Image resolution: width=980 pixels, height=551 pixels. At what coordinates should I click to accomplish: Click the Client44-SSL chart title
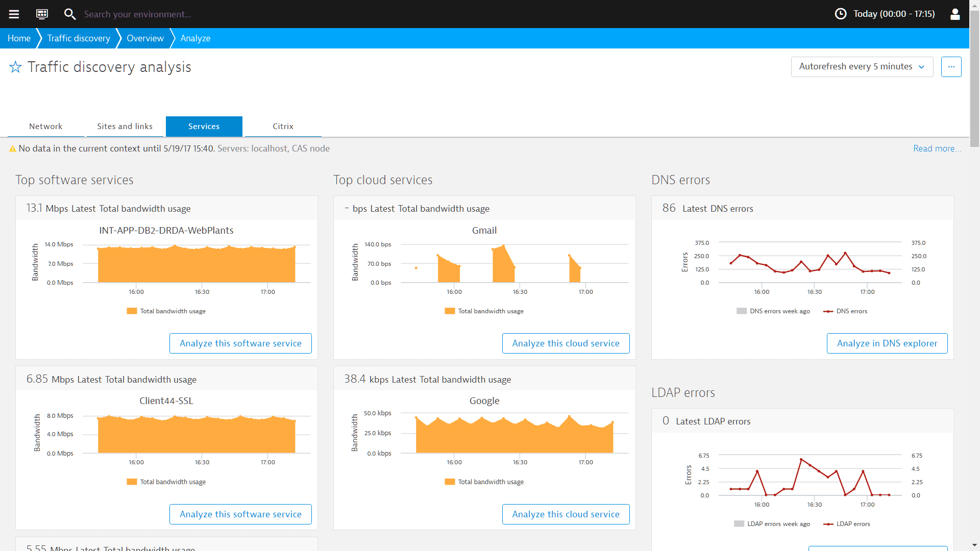click(x=166, y=401)
